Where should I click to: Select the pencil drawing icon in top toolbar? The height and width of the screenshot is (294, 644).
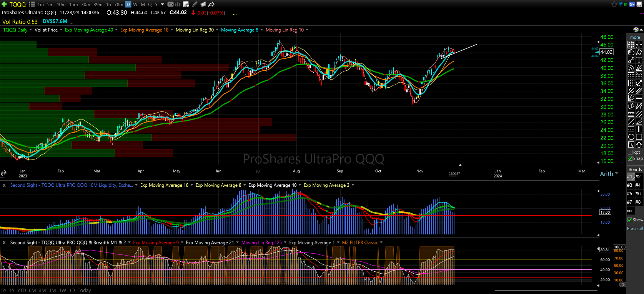click(195, 4)
